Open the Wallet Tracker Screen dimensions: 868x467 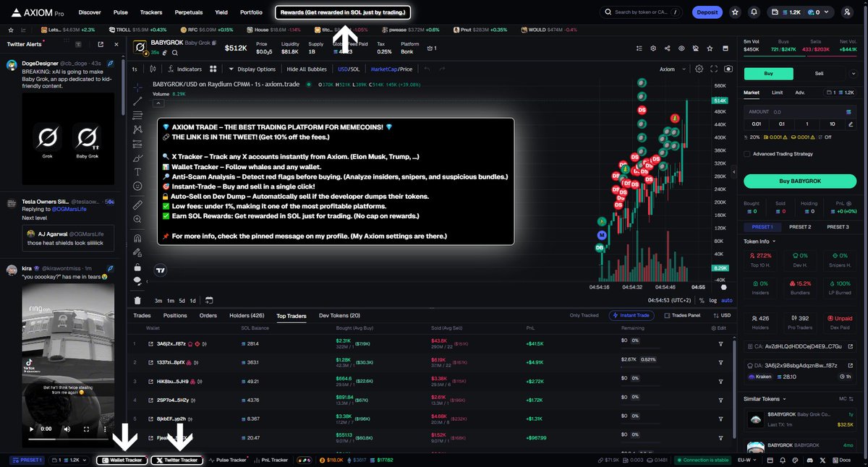[x=122, y=460]
